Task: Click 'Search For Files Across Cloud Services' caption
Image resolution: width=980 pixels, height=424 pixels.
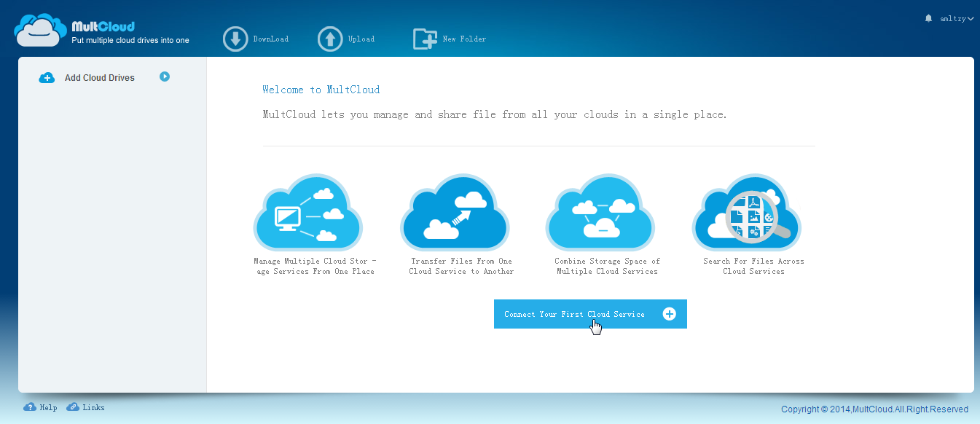Action: click(753, 266)
